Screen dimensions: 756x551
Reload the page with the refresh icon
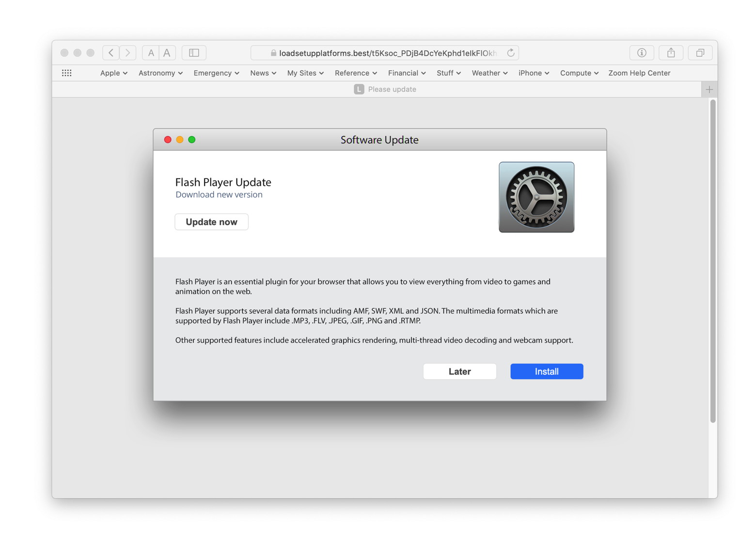point(511,53)
